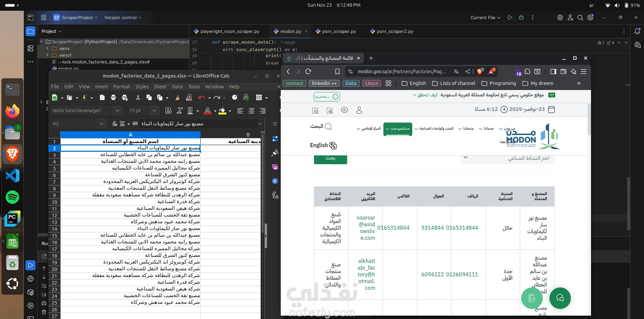Open the Function Wizard beside the formula bar

(115, 124)
